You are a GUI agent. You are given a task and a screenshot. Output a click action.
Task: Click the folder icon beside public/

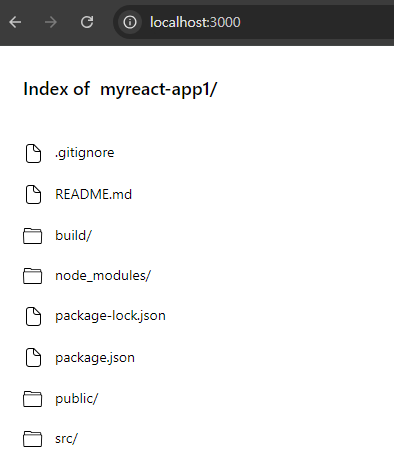pyautogui.click(x=33, y=399)
